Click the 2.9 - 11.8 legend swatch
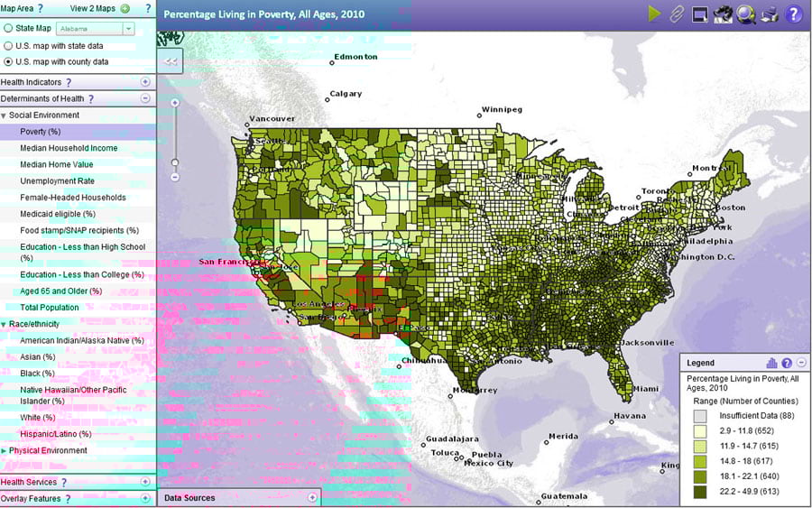This screenshot has height=508, width=812. point(699,430)
